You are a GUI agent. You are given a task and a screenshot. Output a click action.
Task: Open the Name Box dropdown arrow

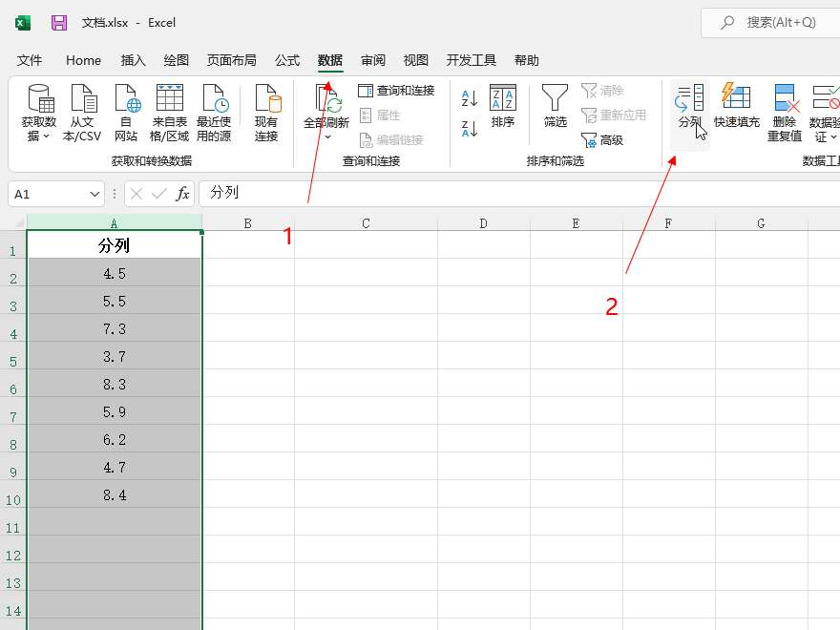tap(94, 194)
